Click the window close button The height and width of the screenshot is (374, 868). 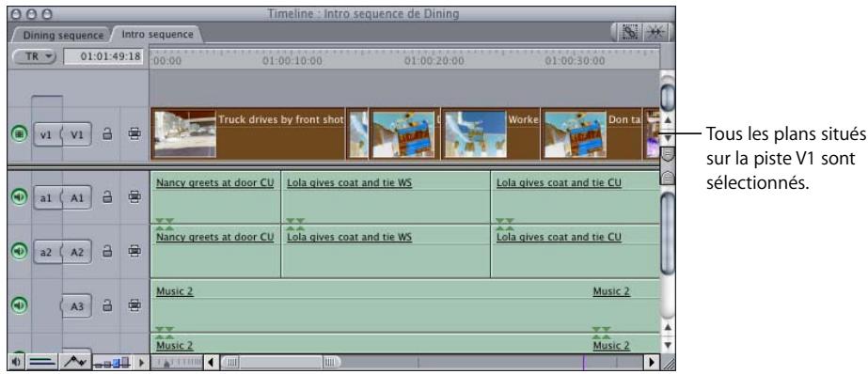pos(15,13)
